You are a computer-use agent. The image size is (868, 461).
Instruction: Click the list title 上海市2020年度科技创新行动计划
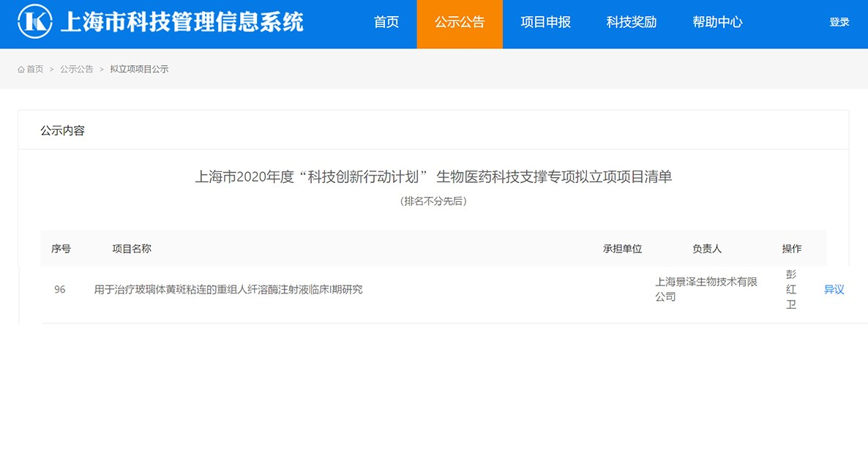pyautogui.click(x=433, y=177)
